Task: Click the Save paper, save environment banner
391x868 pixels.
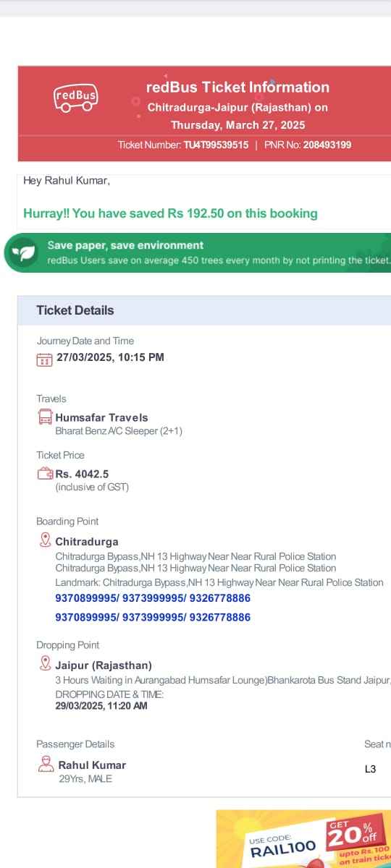Action: coord(197,253)
